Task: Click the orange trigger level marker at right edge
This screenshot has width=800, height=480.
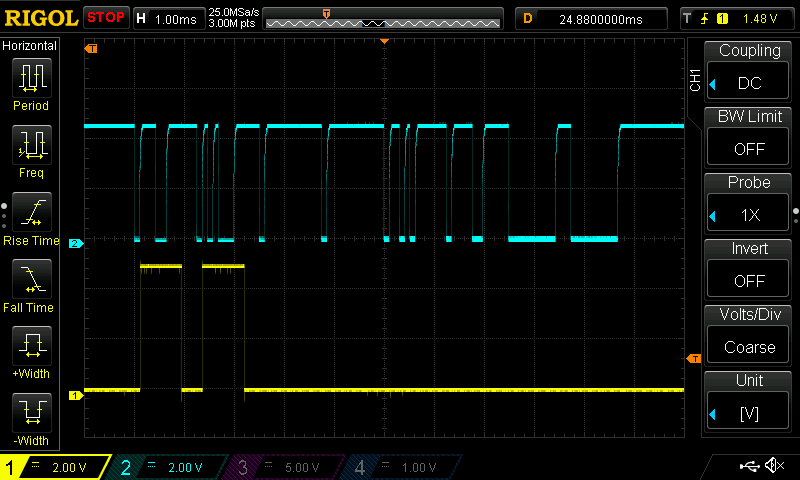Action: 693,358
